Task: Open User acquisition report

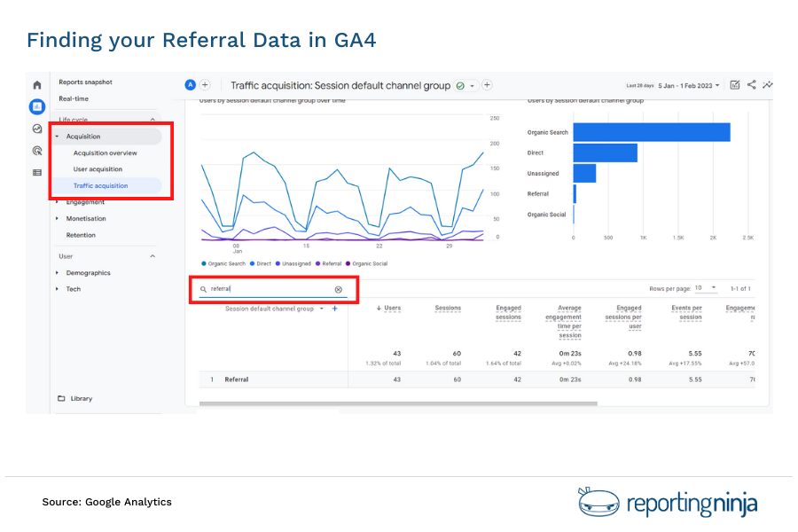Action: click(x=98, y=169)
